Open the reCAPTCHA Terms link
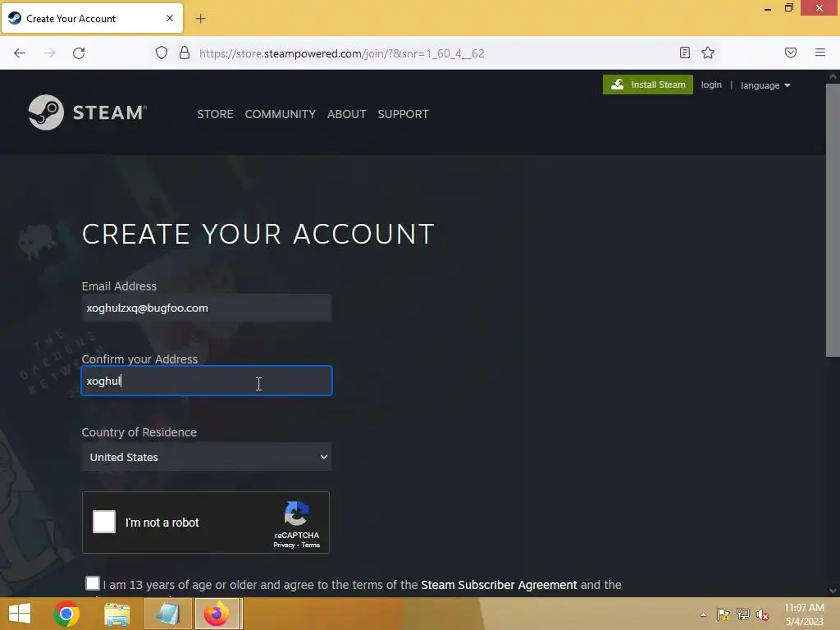 click(311, 545)
